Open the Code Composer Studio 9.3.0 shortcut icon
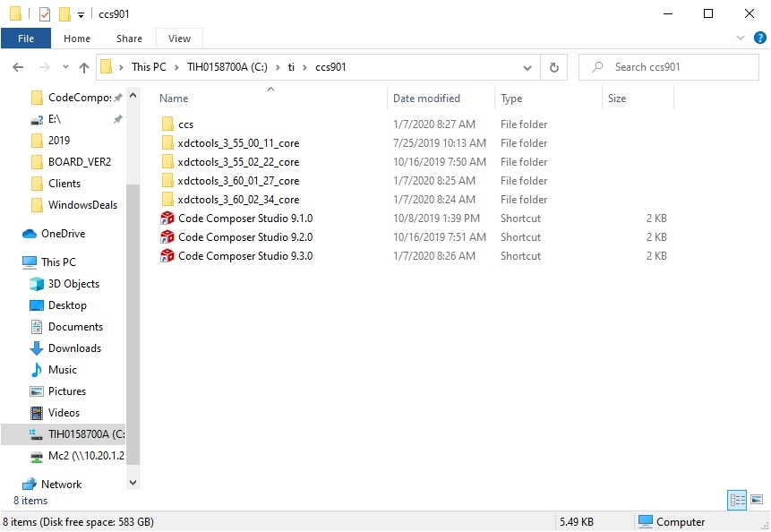This screenshot has height=532, width=771. 167,255
